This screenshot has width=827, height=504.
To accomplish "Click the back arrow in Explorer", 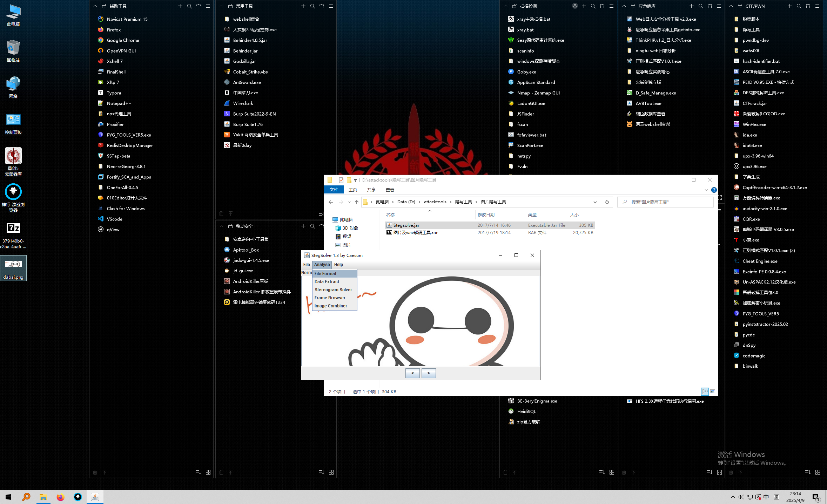I will pos(330,202).
